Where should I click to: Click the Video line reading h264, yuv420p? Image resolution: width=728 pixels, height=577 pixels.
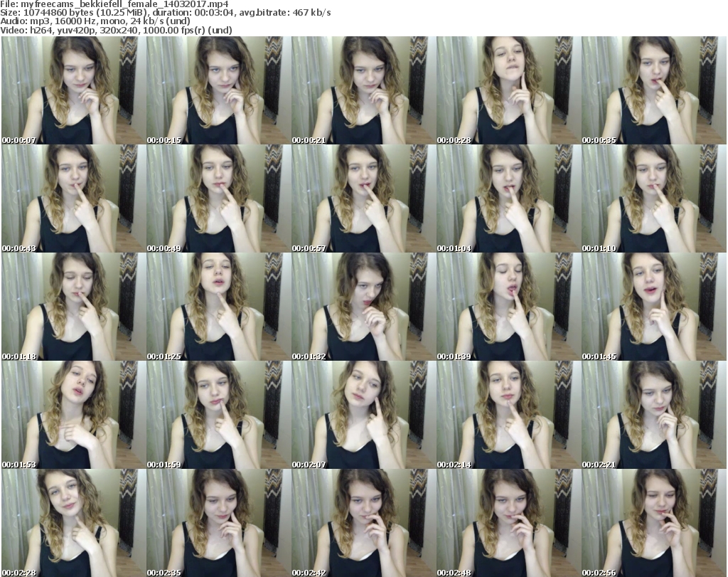pyautogui.click(x=116, y=30)
